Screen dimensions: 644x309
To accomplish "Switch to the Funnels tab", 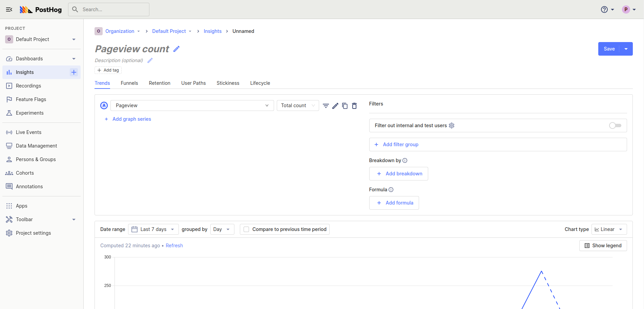I will pyautogui.click(x=129, y=83).
